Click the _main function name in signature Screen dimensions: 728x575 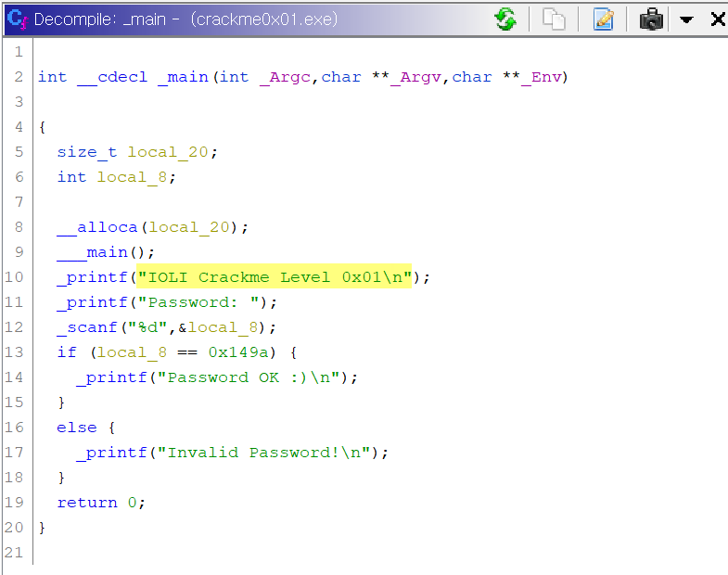point(183,77)
